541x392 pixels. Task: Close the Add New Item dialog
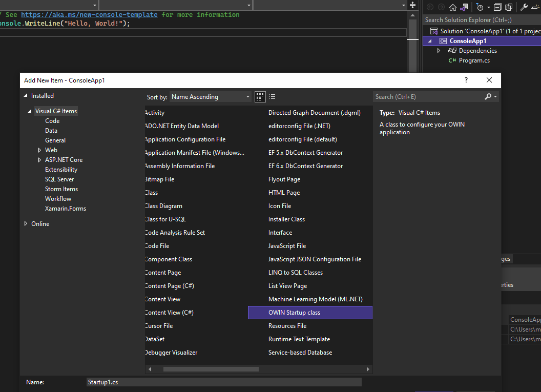[x=489, y=80]
